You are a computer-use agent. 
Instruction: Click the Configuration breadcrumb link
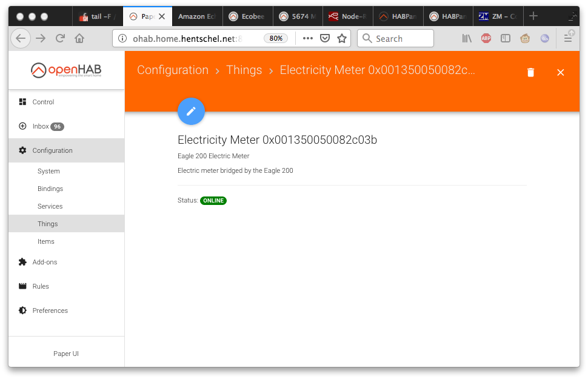(x=173, y=70)
